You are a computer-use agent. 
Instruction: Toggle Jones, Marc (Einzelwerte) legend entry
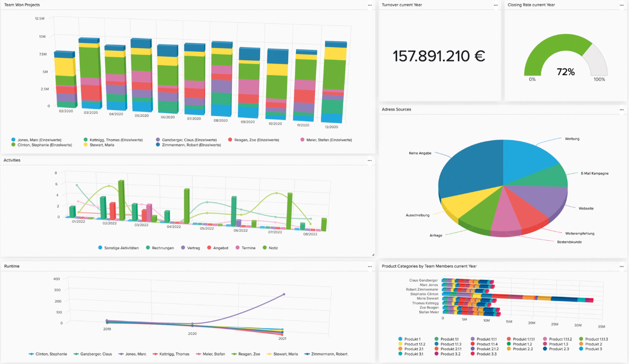coord(37,140)
